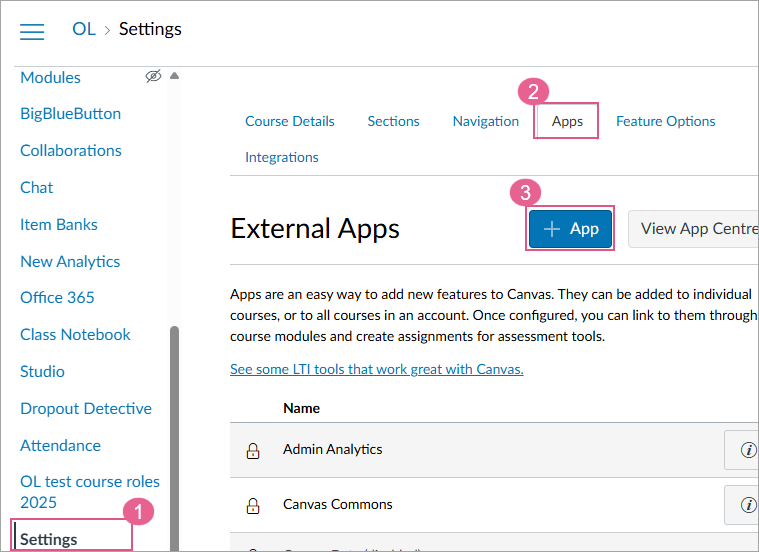Select Settings in the course navigation

(48, 539)
